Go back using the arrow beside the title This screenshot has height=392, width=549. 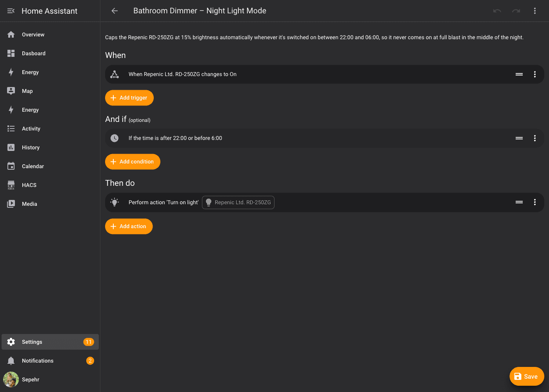(115, 11)
